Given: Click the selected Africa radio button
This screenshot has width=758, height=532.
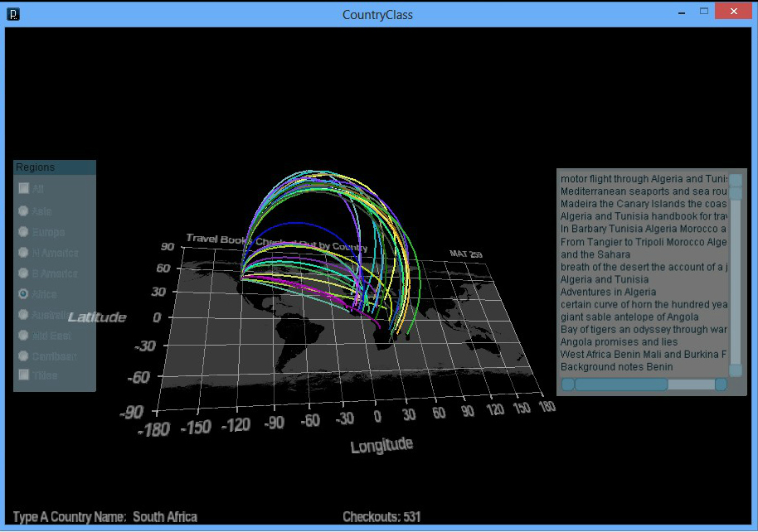Looking at the screenshot, I should click(x=24, y=294).
